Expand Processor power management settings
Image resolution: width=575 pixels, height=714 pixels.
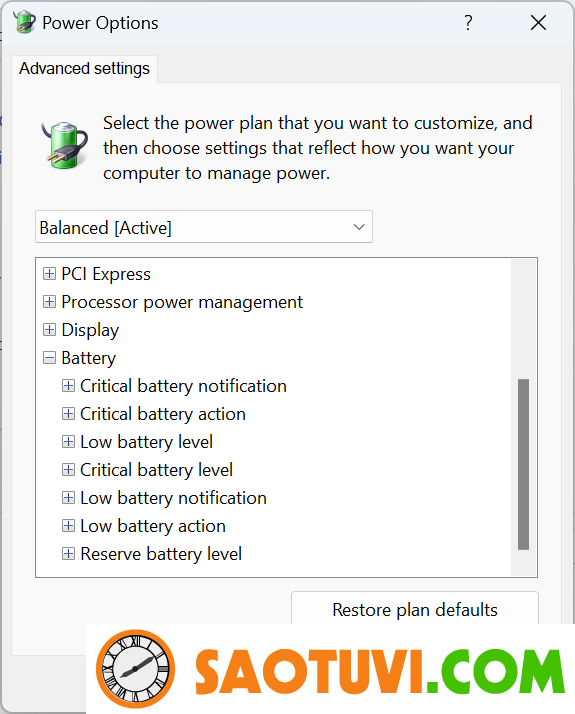[49, 302]
